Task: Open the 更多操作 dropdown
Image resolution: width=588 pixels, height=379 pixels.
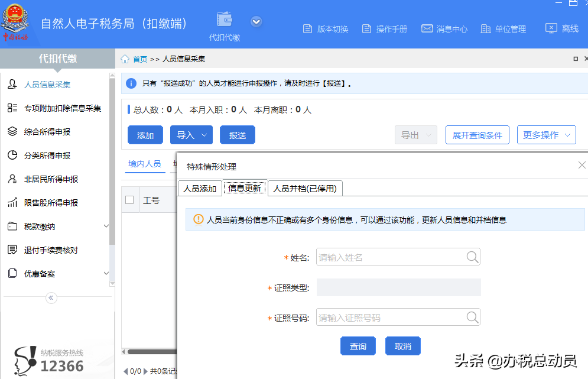Action: click(546, 135)
